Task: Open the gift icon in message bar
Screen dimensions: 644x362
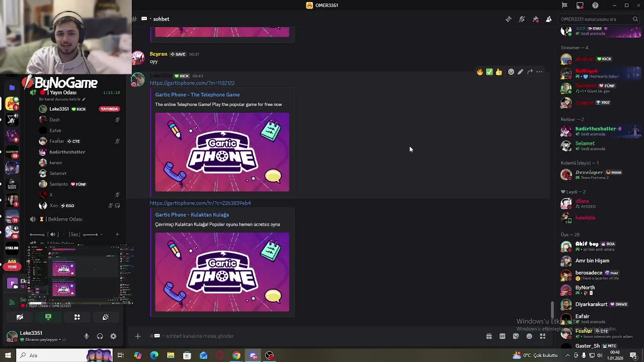Action: point(489,336)
